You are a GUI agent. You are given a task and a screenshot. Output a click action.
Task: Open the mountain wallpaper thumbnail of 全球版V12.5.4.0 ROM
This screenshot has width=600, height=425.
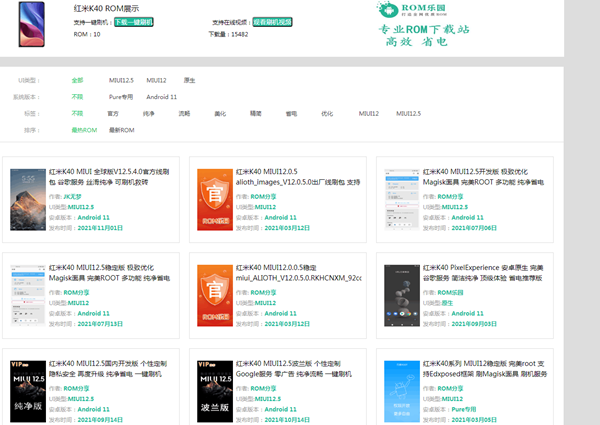point(28,200)
